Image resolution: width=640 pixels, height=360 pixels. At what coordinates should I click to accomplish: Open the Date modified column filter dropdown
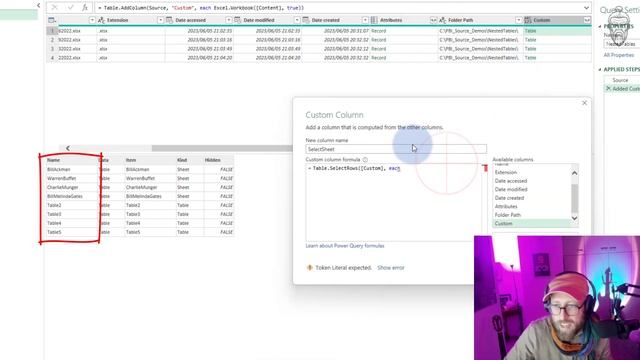(x=296, y=20)
